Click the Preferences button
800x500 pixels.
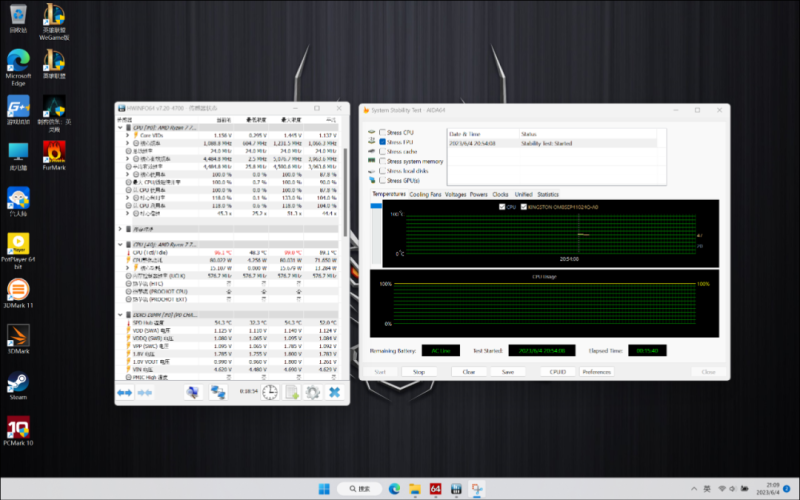tap(596, 371)
